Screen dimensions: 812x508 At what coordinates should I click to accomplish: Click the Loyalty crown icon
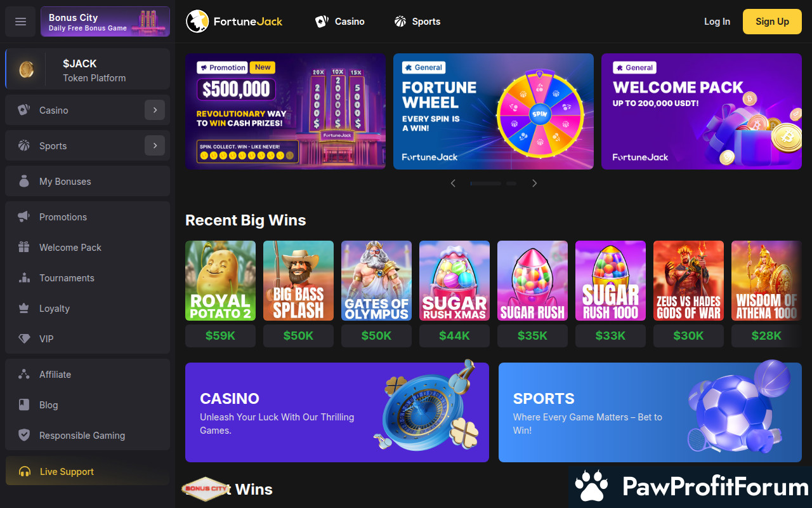point(24,309)
